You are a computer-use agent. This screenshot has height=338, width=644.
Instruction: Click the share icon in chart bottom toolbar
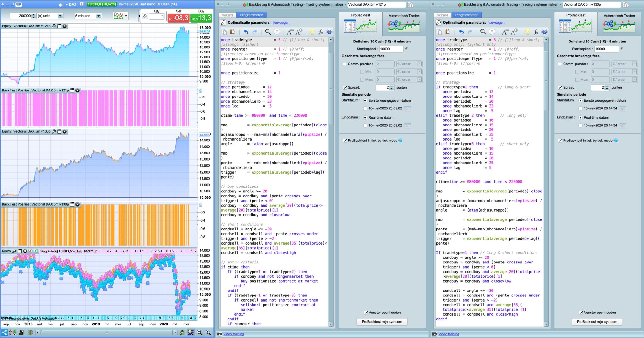point(4,332)
